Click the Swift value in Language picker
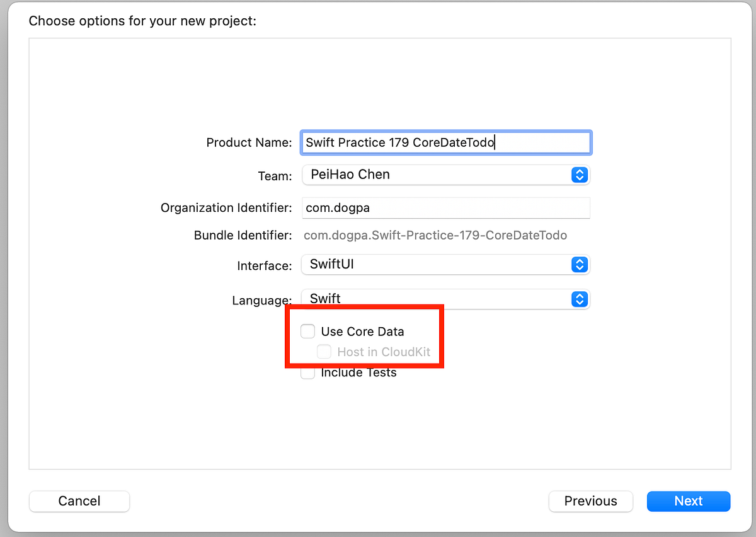The width and height of the screenshot is (756, 537). [x=324, y=298]
